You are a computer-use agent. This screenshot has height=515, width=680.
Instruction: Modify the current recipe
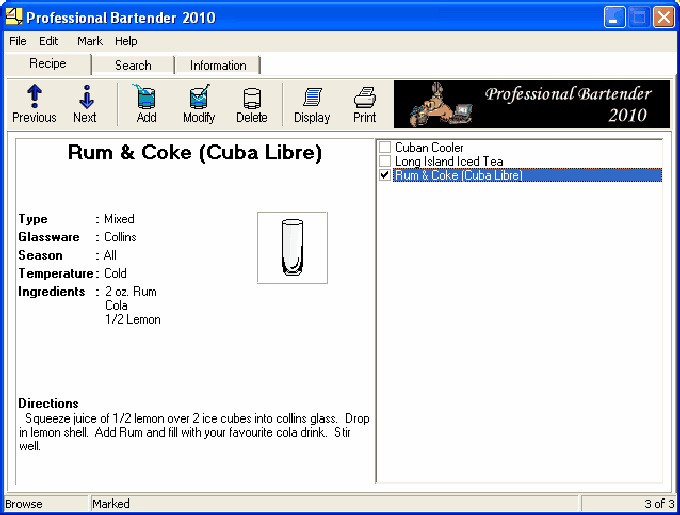click(199, 104)
